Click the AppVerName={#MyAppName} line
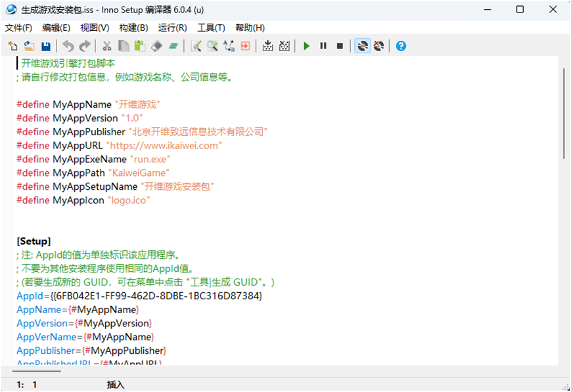 (x=85, y=337)
